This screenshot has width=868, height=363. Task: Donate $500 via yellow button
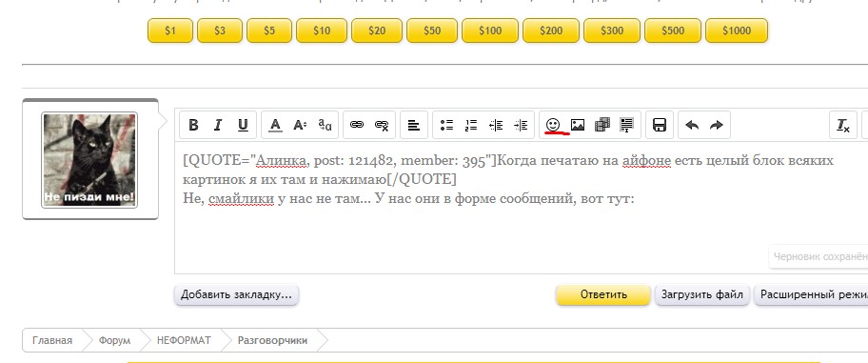click(x=673, y=30)
